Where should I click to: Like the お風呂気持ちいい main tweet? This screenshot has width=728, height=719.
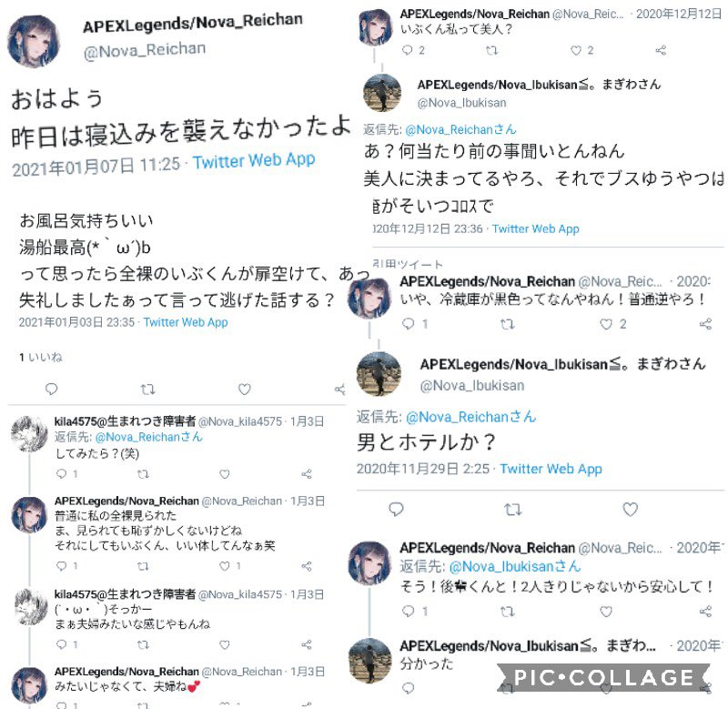(244, 390)
